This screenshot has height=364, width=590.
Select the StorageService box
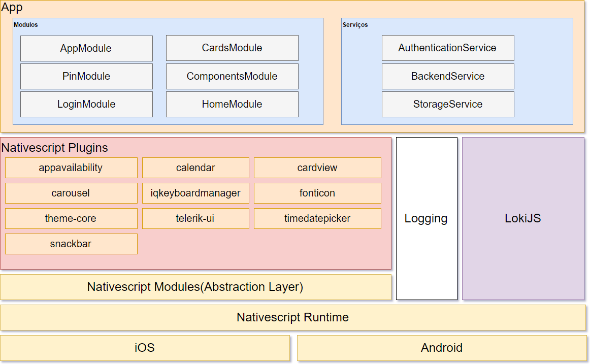pyautogui.click(x=448, y=104)
